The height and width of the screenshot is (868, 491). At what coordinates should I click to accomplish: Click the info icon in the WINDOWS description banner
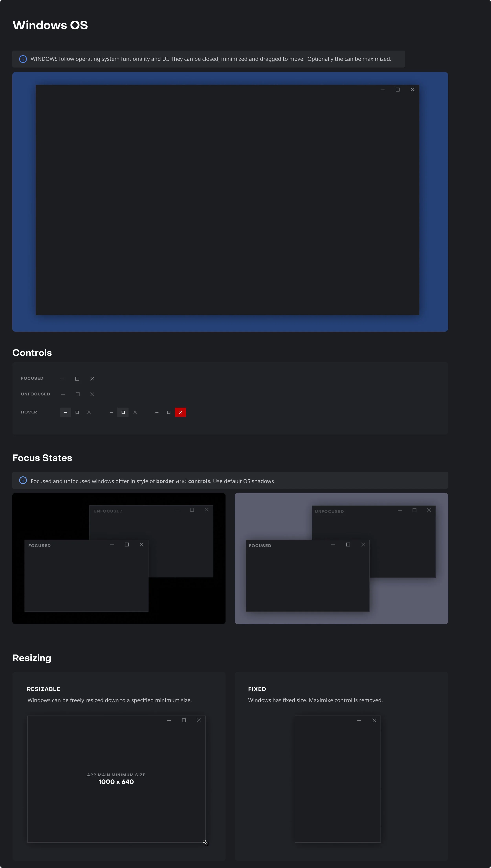tap(23, 59)
